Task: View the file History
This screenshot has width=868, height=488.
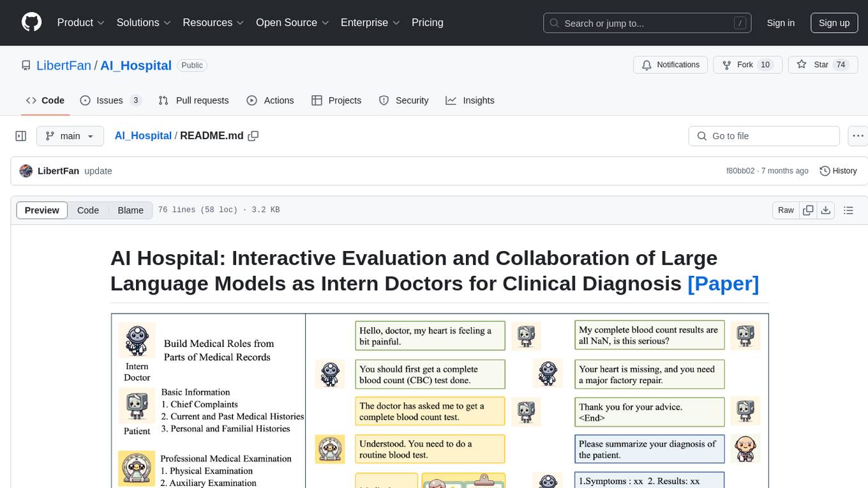Action: [838, 171]
